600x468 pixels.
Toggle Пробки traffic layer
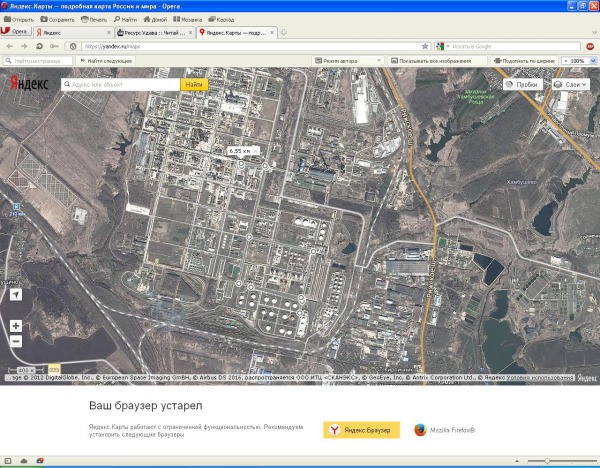tap(523, 85)
